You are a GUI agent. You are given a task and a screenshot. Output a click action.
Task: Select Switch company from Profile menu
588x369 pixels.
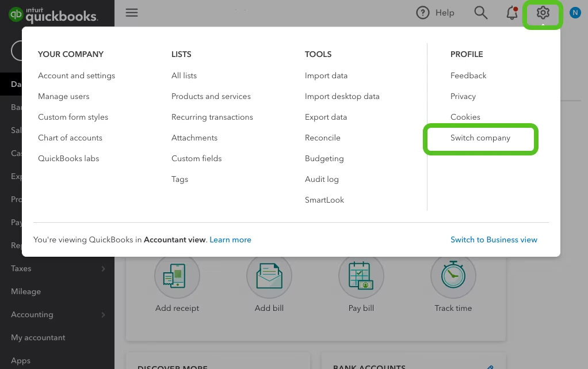pos(480,138)
